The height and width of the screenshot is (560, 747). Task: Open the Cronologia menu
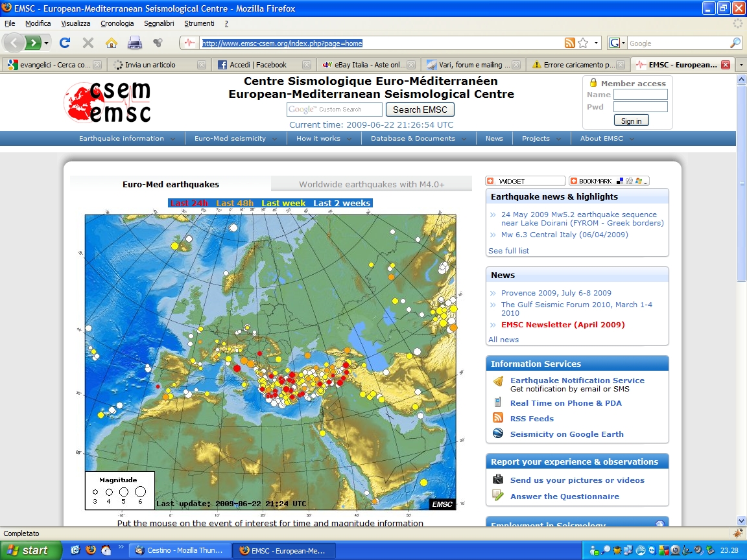(117, 23)
